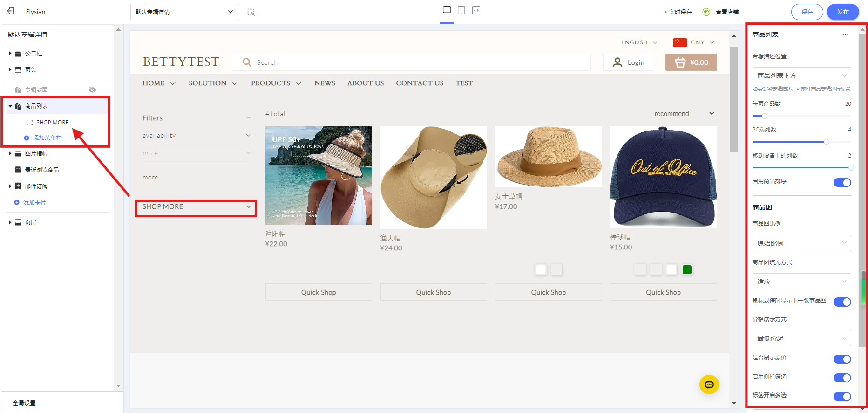Click the 邮件订阅 section icon

pos(18,186)
